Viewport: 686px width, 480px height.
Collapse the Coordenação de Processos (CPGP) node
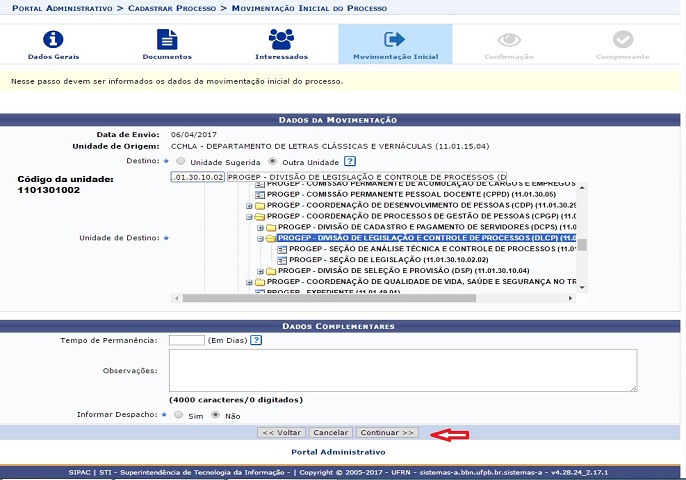[249, 216]
